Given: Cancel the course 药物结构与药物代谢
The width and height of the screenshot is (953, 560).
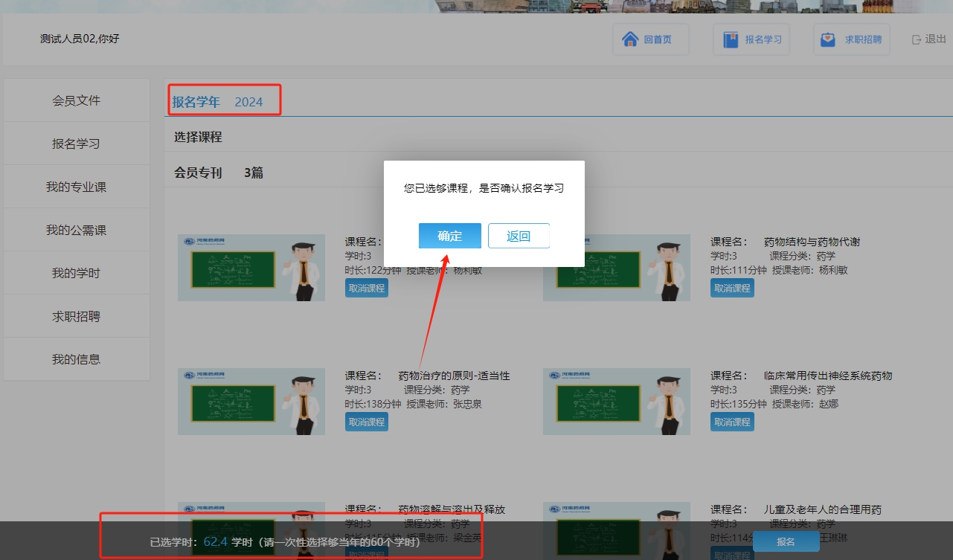Looking at the screenshot, I should [x=732, y=288].
